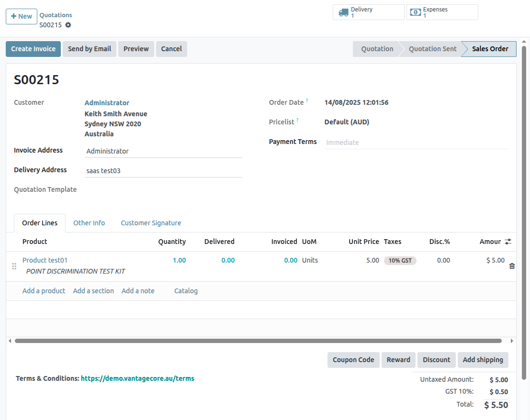Click the horizontal scrollbar under order lines
This screenshot has width=530, height=420.
click(x=258, y=341)
